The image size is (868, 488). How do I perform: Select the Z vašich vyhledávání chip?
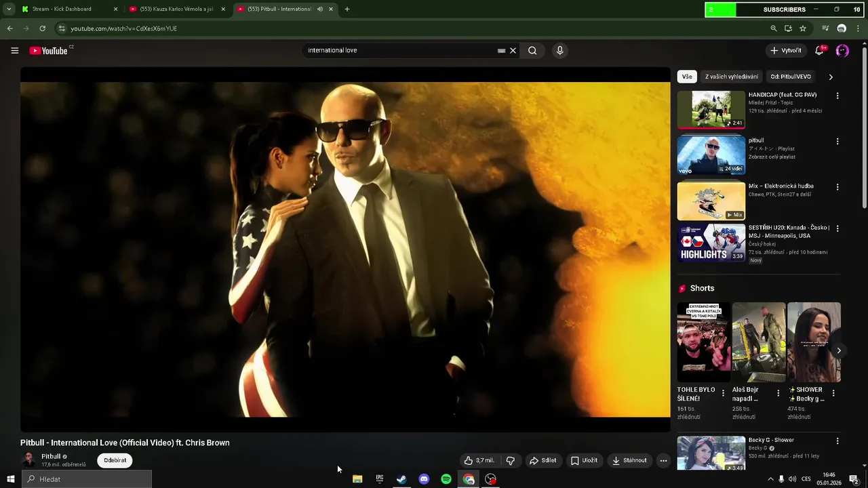click(x=732, y=77)
